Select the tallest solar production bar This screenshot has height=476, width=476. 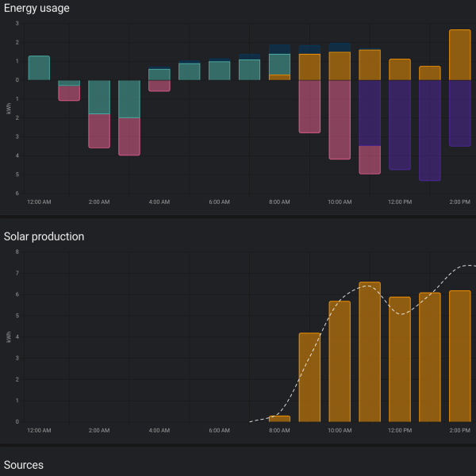(370, 351)
